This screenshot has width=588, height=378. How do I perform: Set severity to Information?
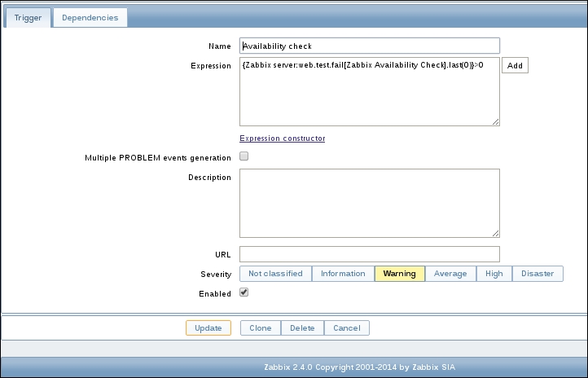(x=343, y=274)
